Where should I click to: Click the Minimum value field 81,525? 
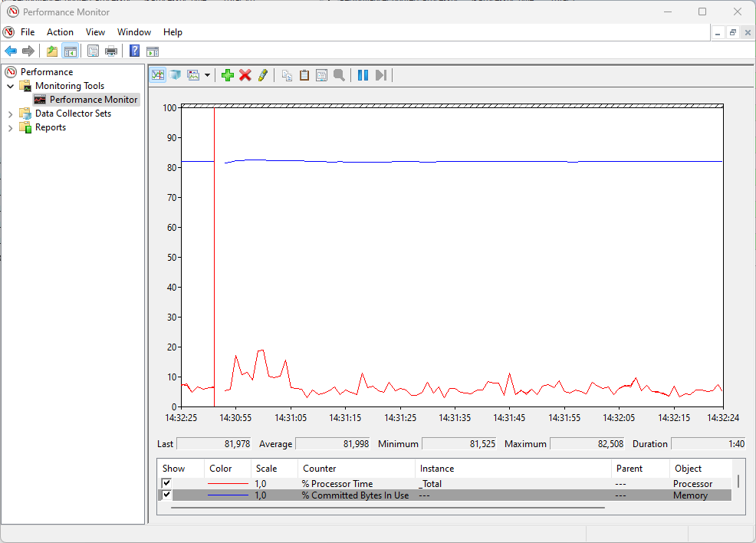pyautogui.click(x=459, y=443)
